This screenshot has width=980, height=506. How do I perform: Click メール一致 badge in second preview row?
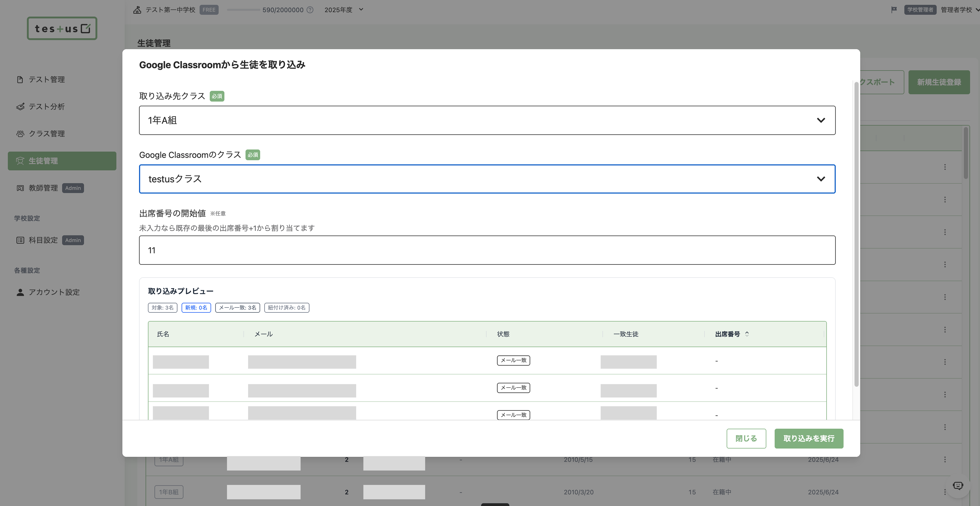coord(514,388)
